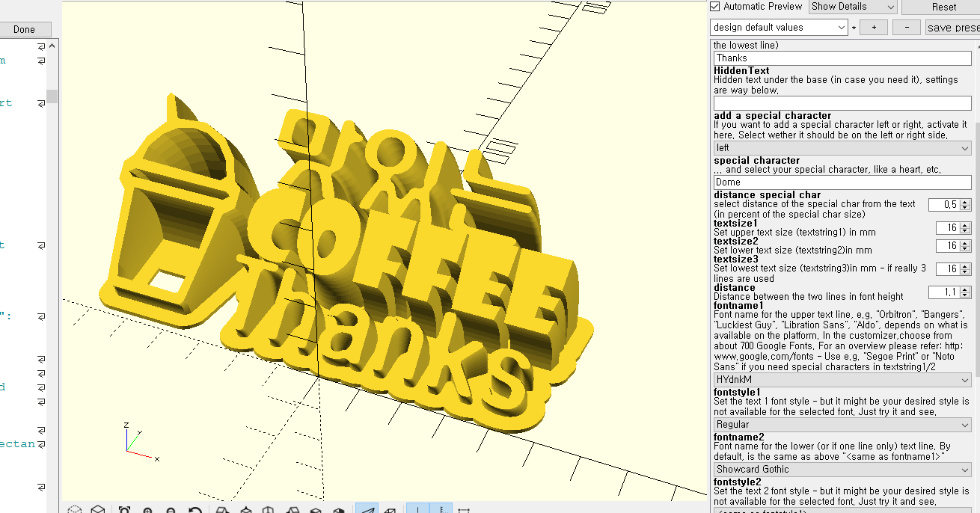Click the text field containing Thanks
The height and width of the screenshot is (513, 980).
point(842,58)
